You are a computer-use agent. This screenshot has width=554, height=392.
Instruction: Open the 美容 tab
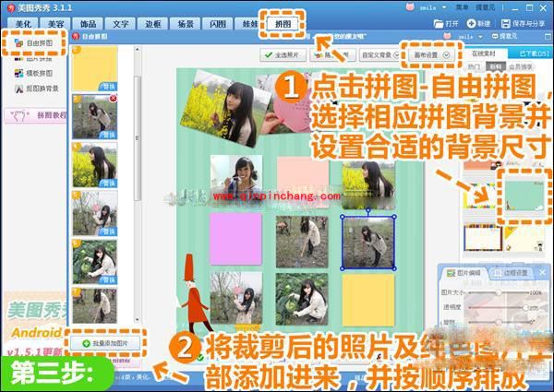55,24
